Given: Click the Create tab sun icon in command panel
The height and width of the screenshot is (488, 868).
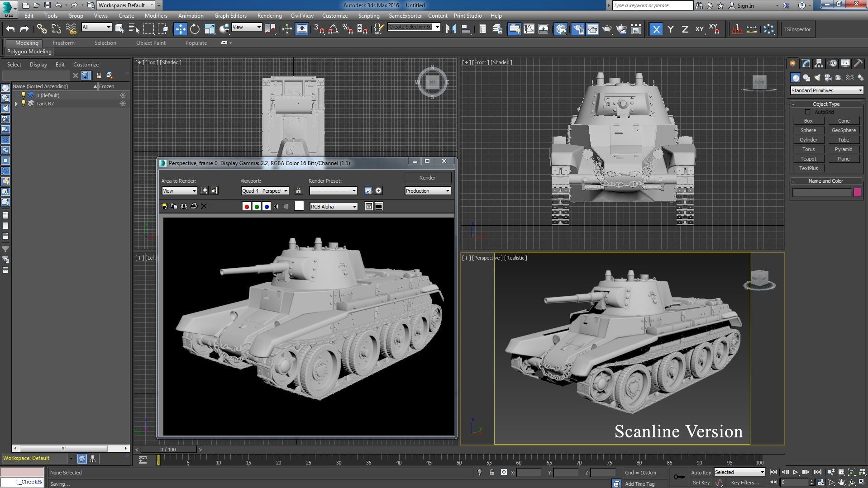Looking at the screenshot, I should tap(793, 63).
